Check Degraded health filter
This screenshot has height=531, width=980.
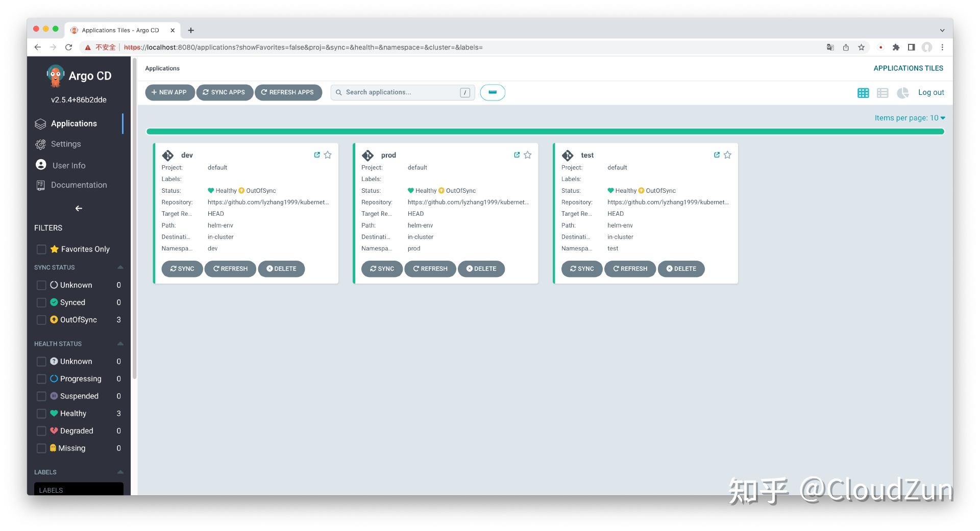pos(41,431)
